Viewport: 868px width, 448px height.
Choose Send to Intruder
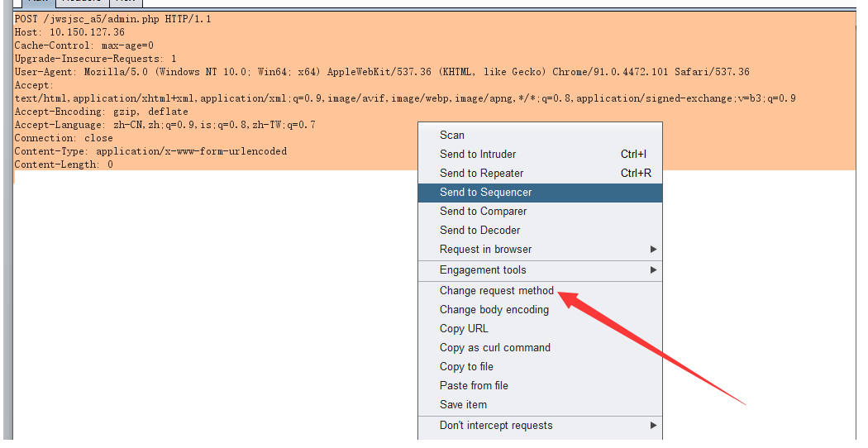click(x=478, y=154)
